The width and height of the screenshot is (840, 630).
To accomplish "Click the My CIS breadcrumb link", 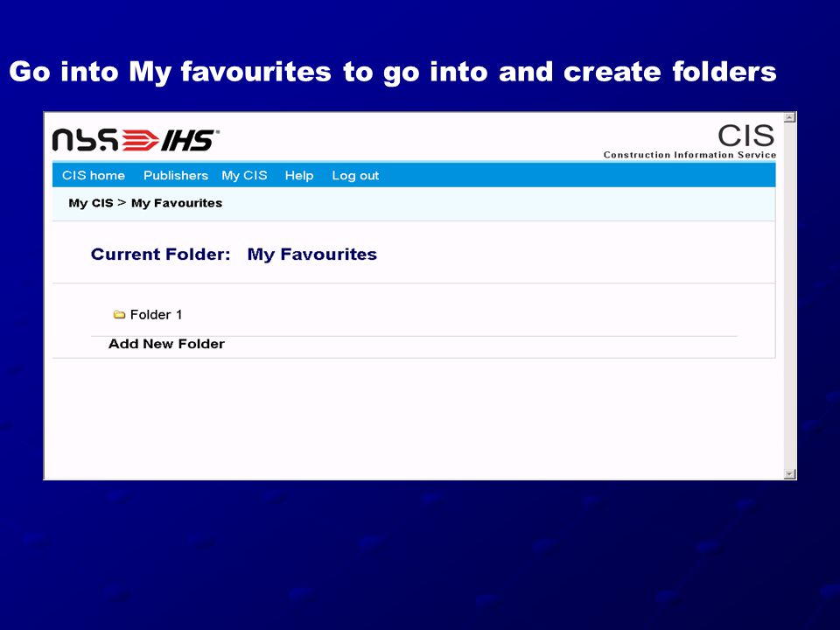I will point(90,203).
